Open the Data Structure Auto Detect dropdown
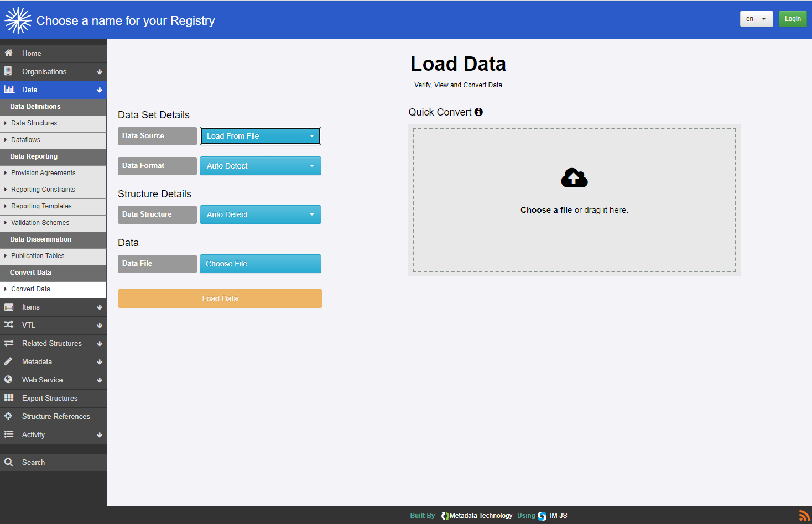Image resolution: width=812 pixels, height=524 pixels. 260,214
